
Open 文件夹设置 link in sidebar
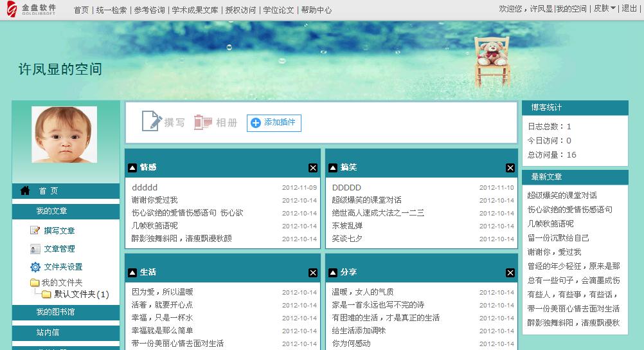pyautogui.click(x=63, y=267)
